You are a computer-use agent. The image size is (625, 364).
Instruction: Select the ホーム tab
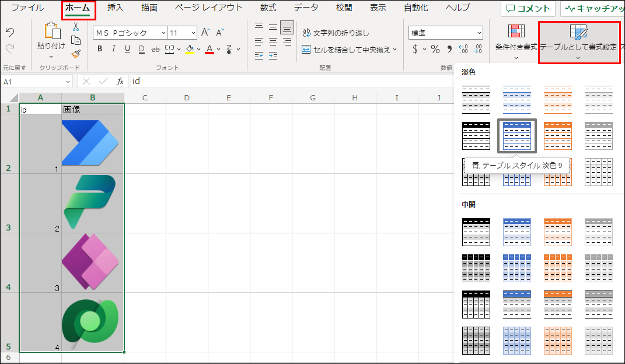[x=78, y=8]
